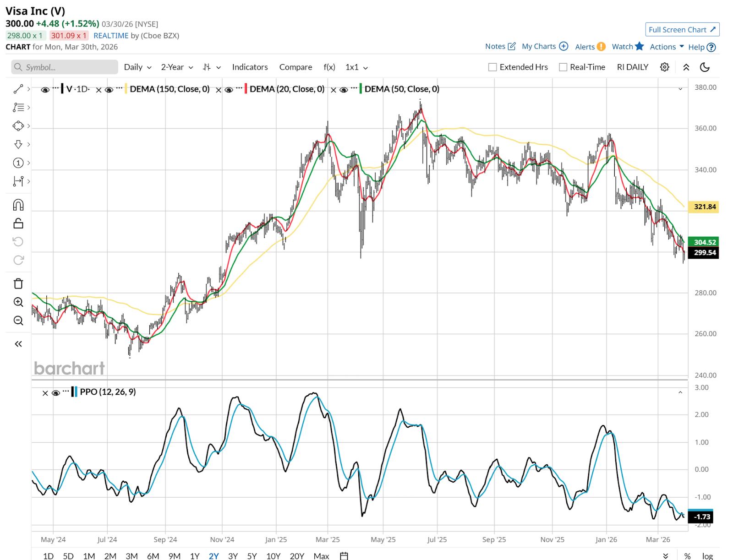The height and width of the screenshot is (560, 733).
Task: Expand the 2-Year period dropdown
Action: coord(177,67)
